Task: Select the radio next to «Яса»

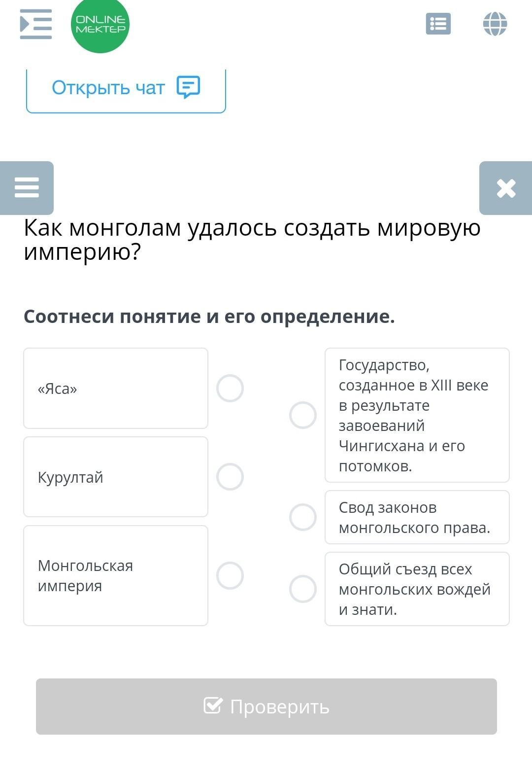Action: tap(230, 388)
